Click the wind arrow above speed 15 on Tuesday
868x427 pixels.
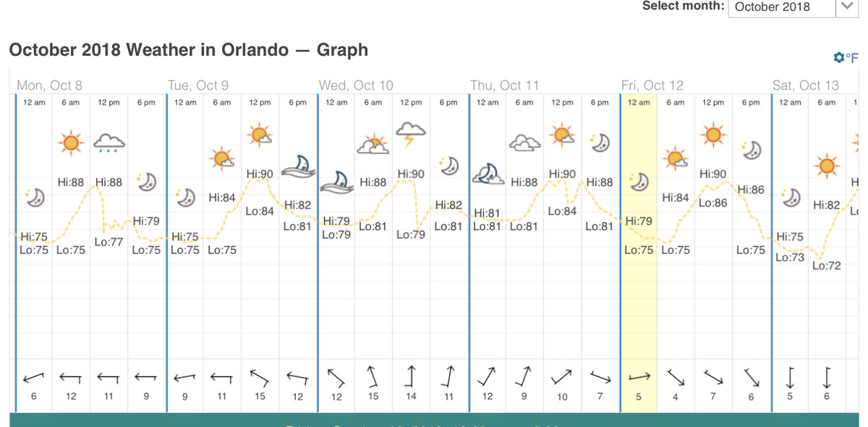coord(260,377)
